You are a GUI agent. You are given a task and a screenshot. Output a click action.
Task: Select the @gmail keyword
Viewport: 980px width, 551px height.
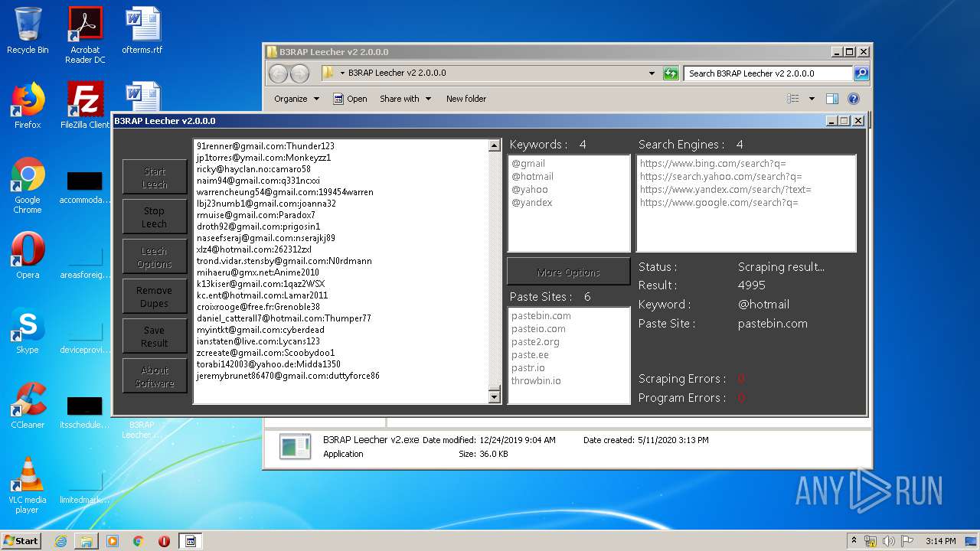click(x=528, y=163)
